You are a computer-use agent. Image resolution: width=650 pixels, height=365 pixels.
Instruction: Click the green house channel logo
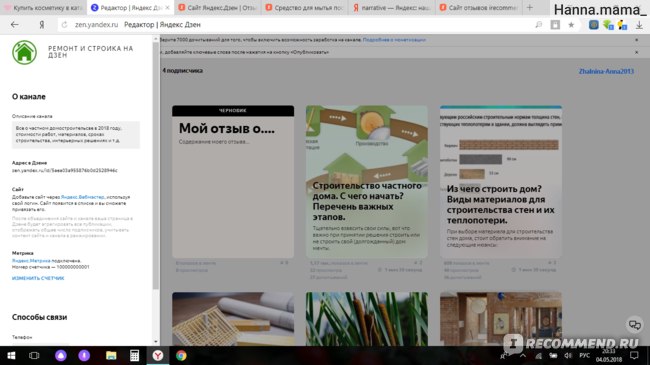24,53
